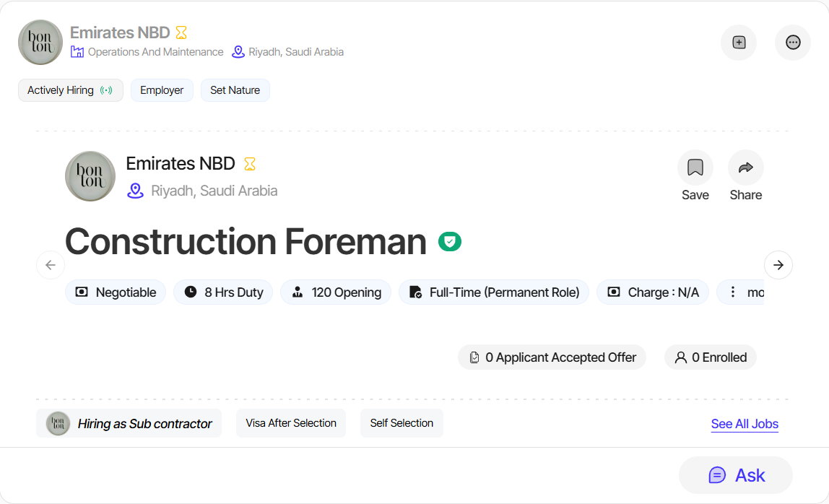View the 0 Applicant Accepted Offer chip
This screenshot has width=829, height=504.
point(552,357)
